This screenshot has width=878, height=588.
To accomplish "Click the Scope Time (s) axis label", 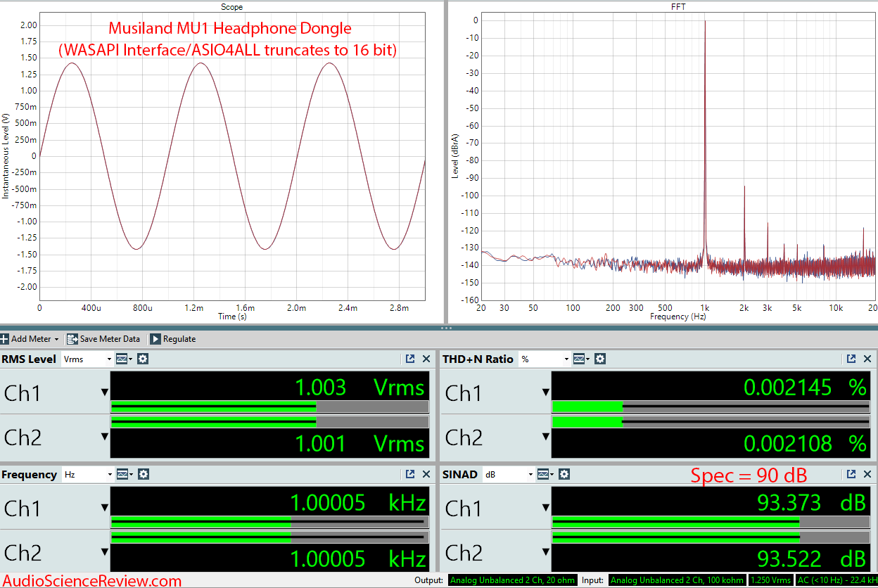I will pos(232,317).
